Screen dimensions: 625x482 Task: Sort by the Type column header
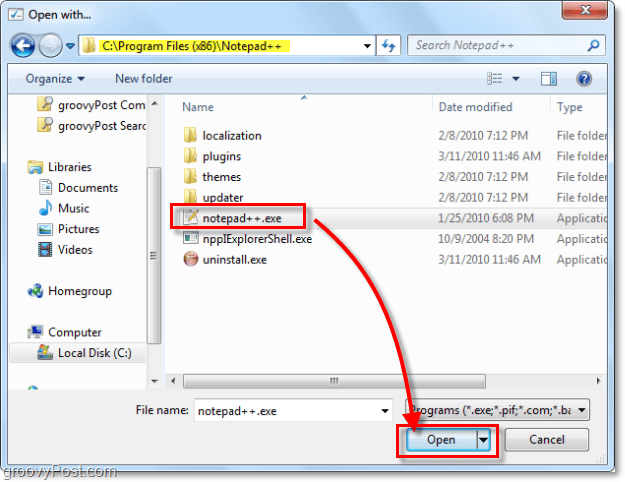570,107
